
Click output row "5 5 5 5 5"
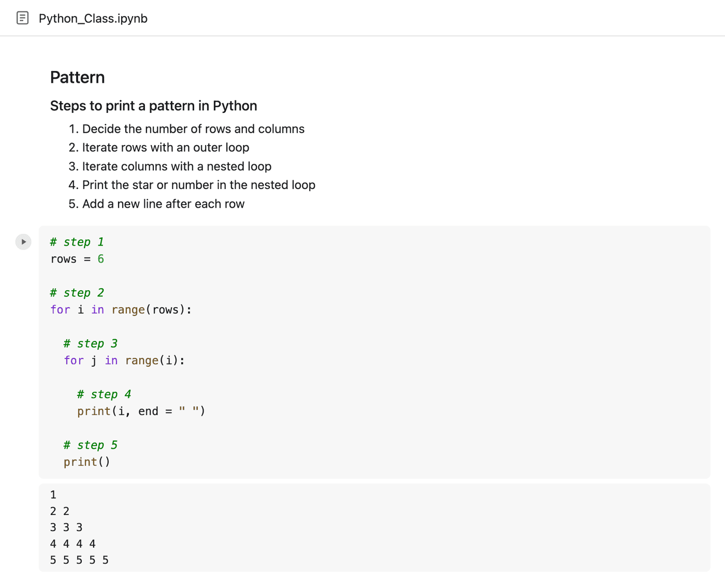[x=79, y=560]
